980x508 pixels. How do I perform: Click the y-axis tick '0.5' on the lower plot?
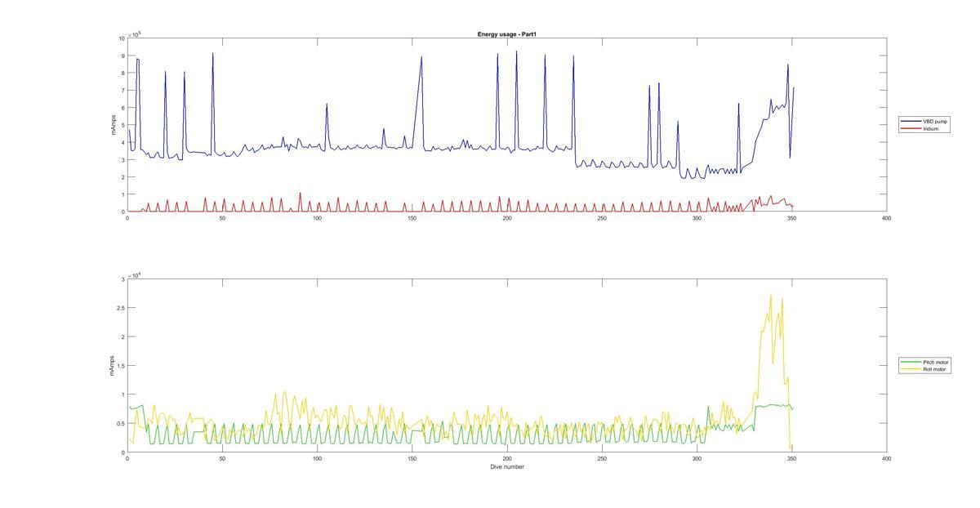pos(121,424)
